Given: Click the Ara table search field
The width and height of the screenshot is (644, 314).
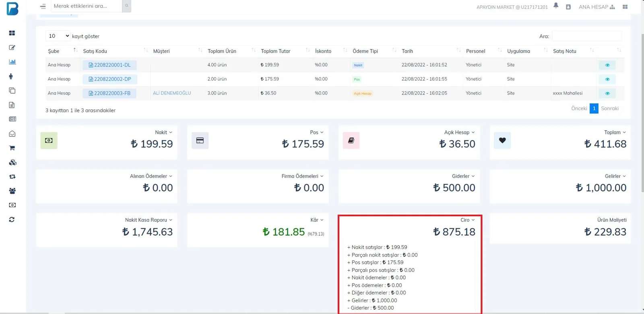Looking at the screenshot, I should click(x=587, y=36).
